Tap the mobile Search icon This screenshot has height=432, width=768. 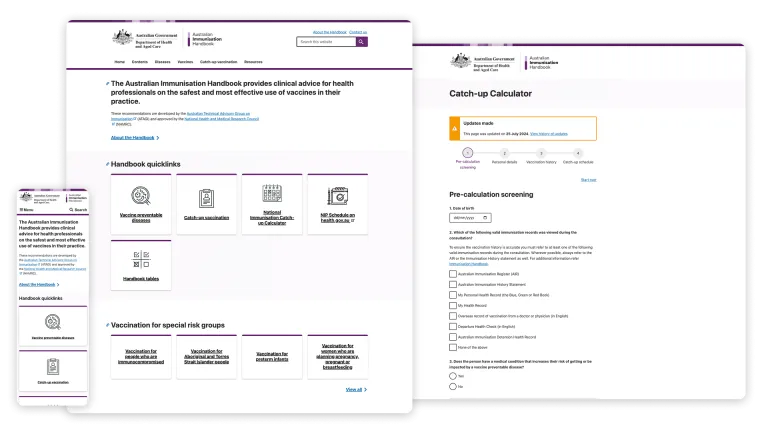[71, 210]
